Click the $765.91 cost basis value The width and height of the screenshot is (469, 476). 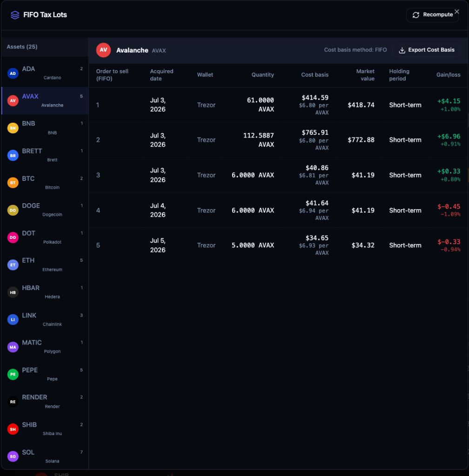coord(315,132)
